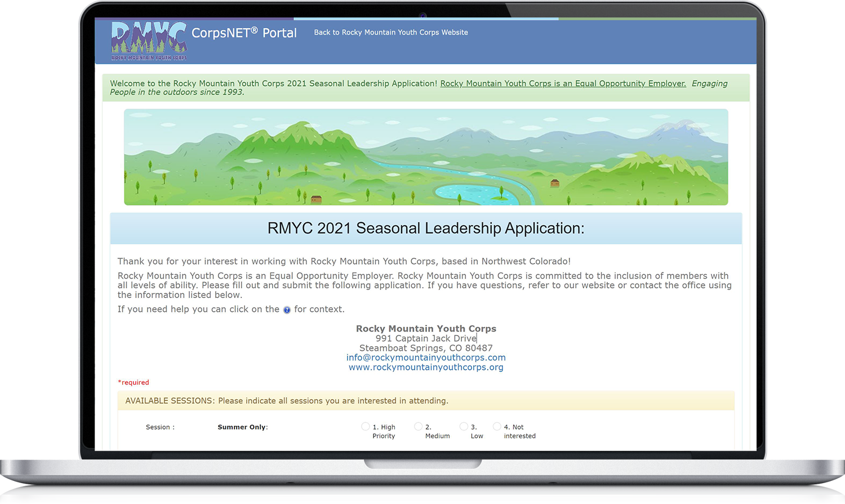Click the RMYC 2021 Seasonal Leadership Application heading

click(x=426, y=228)
